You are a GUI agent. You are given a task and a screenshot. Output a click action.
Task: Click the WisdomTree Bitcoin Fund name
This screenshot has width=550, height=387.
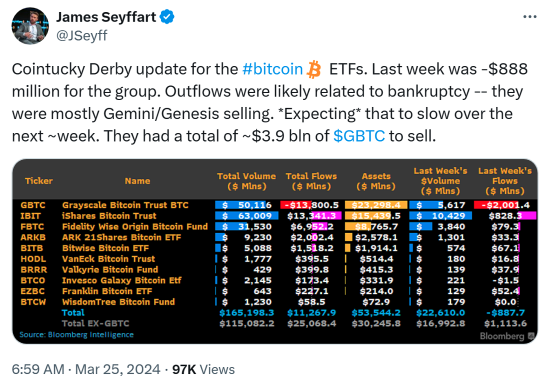(x=118, y=302)
